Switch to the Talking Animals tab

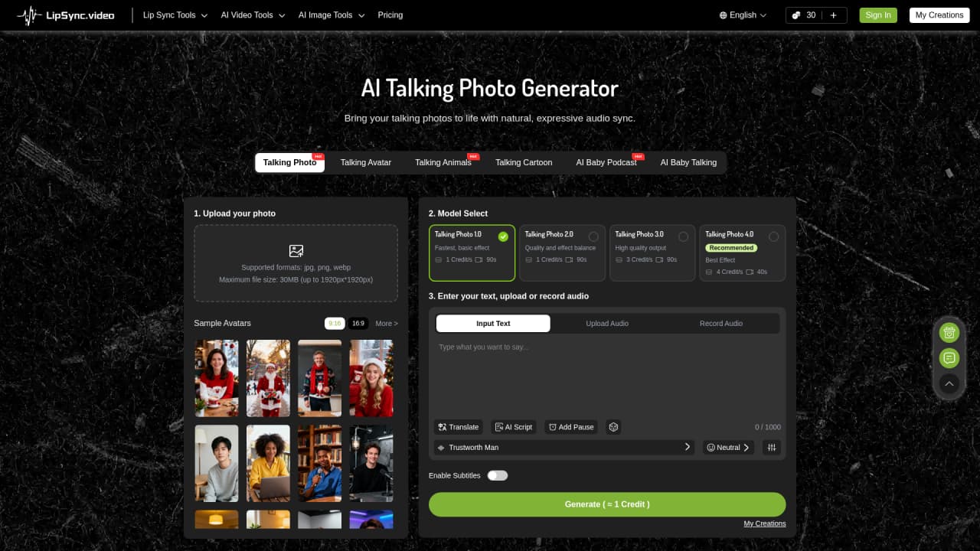point(443,162)
